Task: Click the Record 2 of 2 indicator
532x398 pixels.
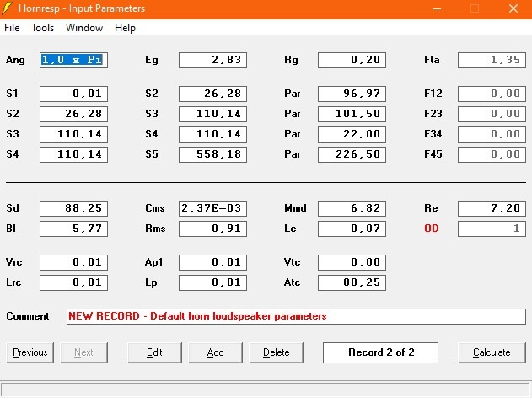Action: tap(380, 352)
